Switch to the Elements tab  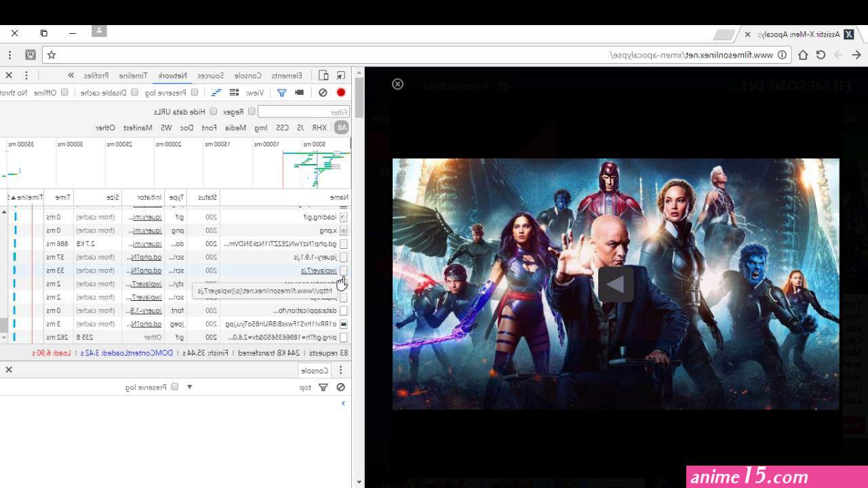click(287, 75)
